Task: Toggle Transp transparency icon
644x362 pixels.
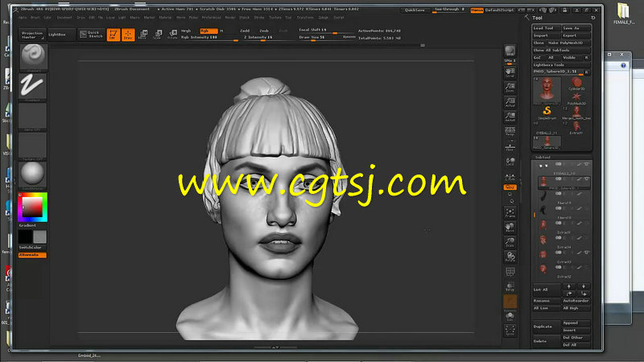Action: point(510,286)
